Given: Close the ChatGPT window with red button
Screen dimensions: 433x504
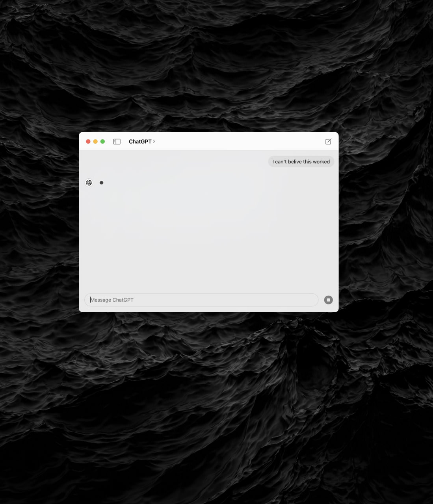Looking at the screenshot, I should click(88, 142).
